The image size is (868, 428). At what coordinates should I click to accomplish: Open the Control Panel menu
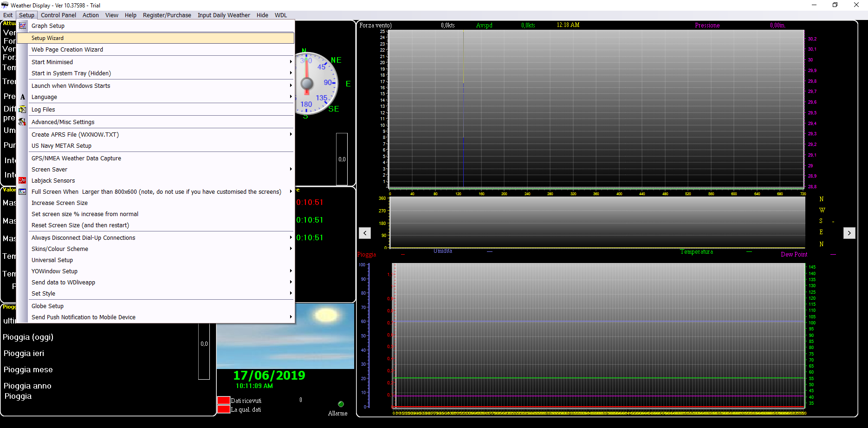pos(58,15)
